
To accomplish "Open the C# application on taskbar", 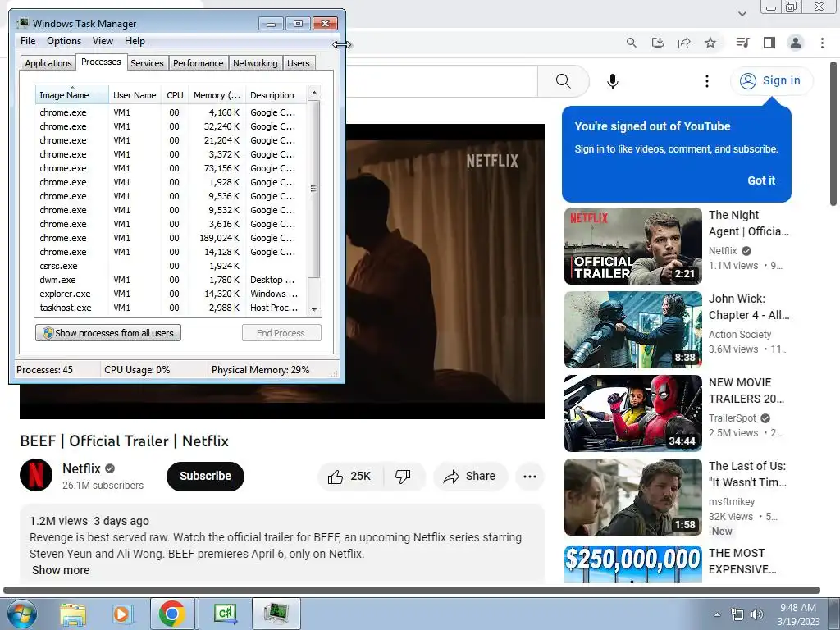I will 225,614.
